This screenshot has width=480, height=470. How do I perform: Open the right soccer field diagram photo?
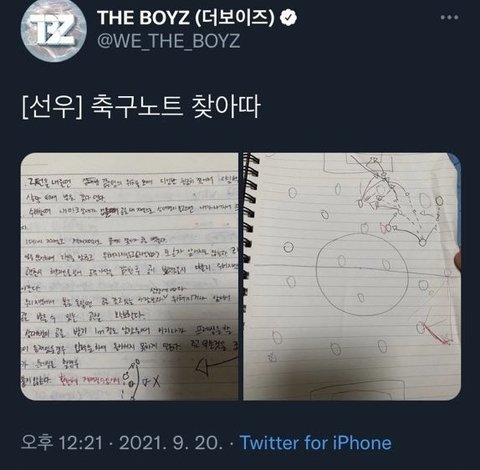tap(352, 276)
